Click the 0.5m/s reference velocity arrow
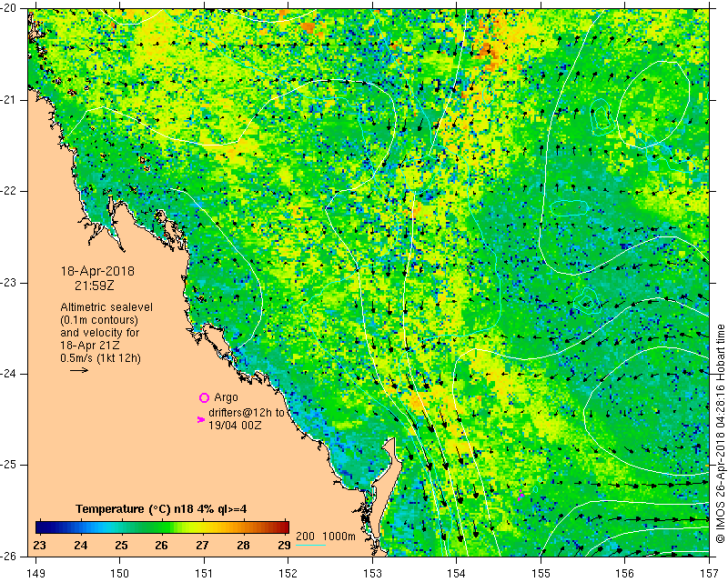The width and height of the screenshot is (728, 582). tap(79, 370)
